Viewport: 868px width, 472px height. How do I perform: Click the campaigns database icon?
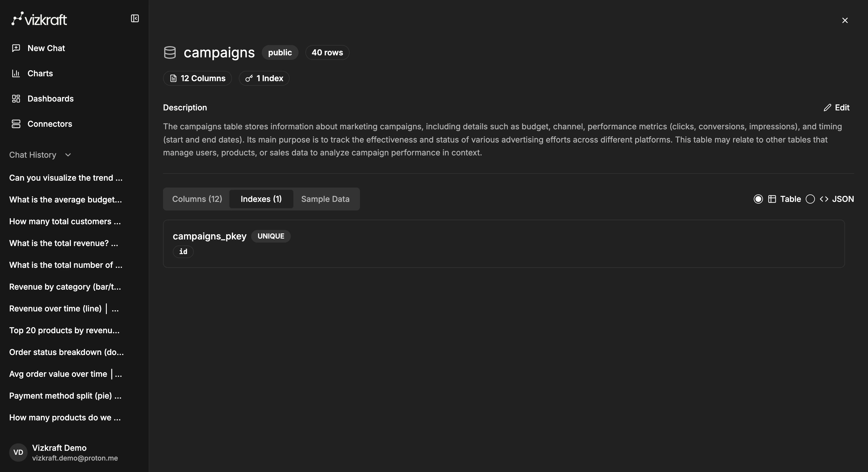click(x=170, y=52)
